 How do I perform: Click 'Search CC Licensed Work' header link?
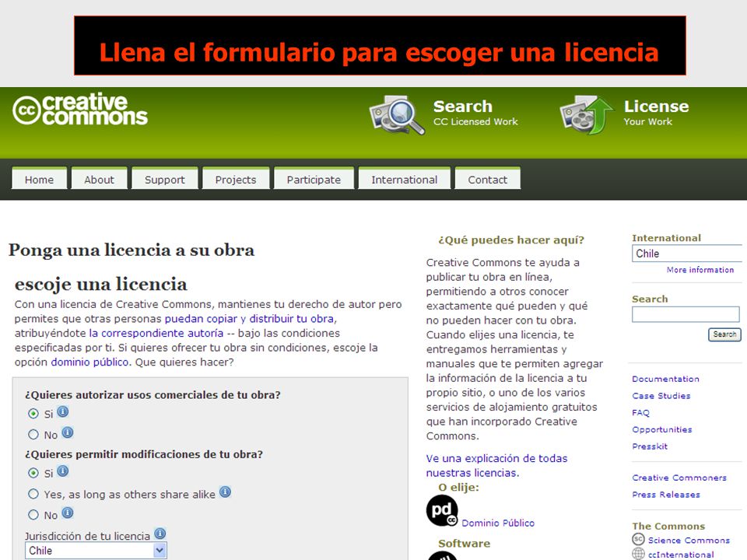point(475,113)
